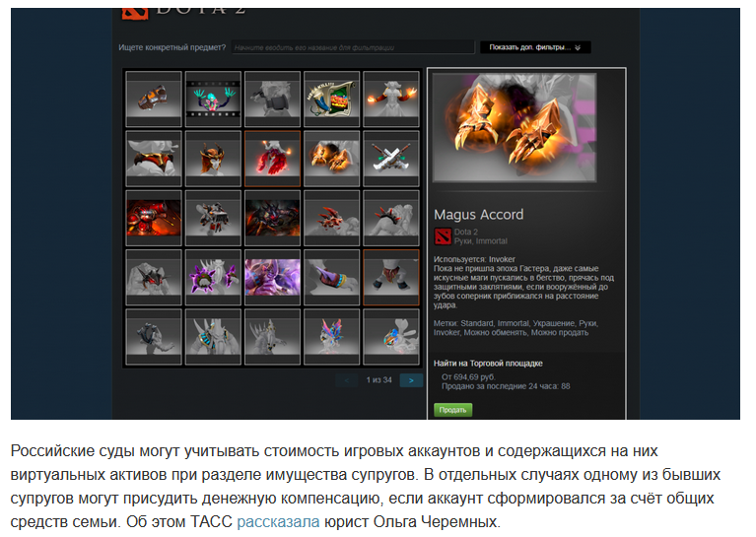The height and width of the screenshot is (537, 756).
Task: Select the red spiked shoulder piece item
Action: point(391,218)
